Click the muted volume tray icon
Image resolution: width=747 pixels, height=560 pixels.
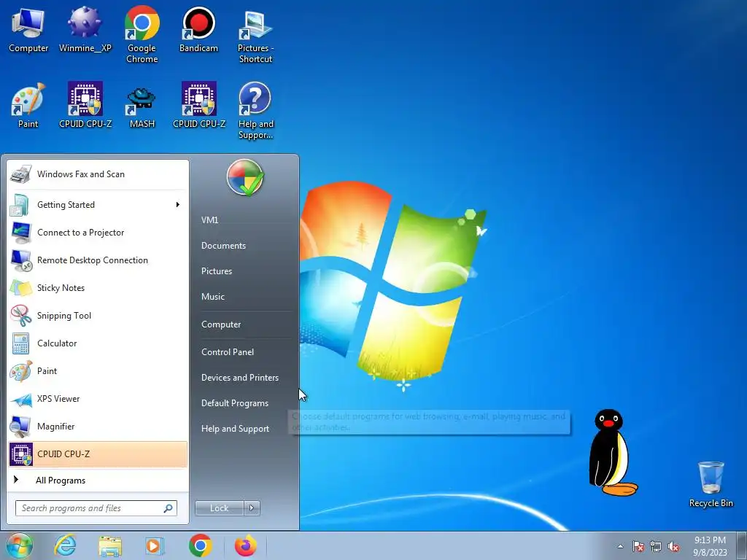[673, 547]
